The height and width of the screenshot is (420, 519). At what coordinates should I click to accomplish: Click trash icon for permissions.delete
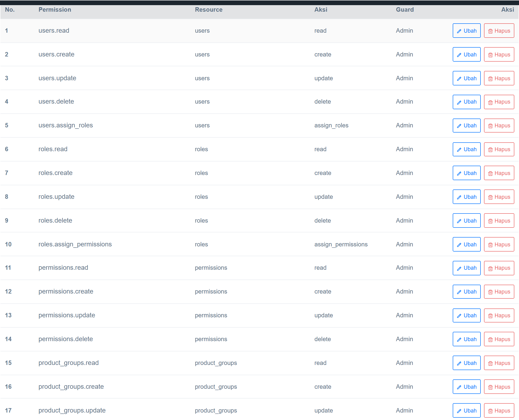point(490,340)
